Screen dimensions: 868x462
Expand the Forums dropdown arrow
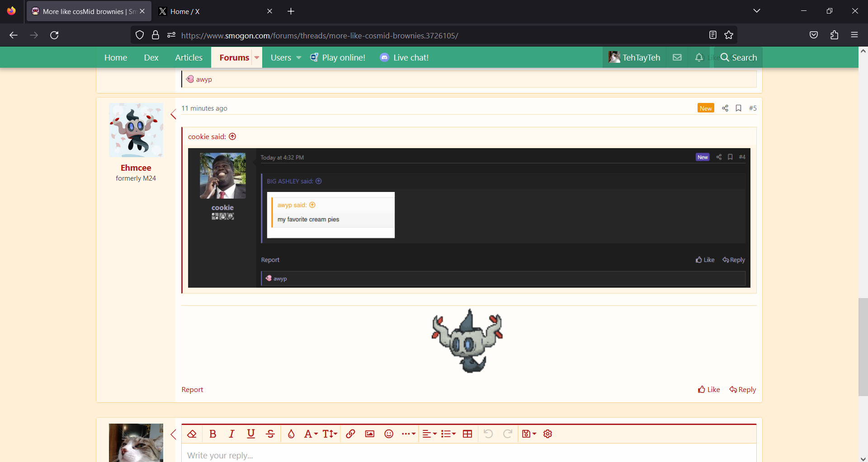click(257, 57)
